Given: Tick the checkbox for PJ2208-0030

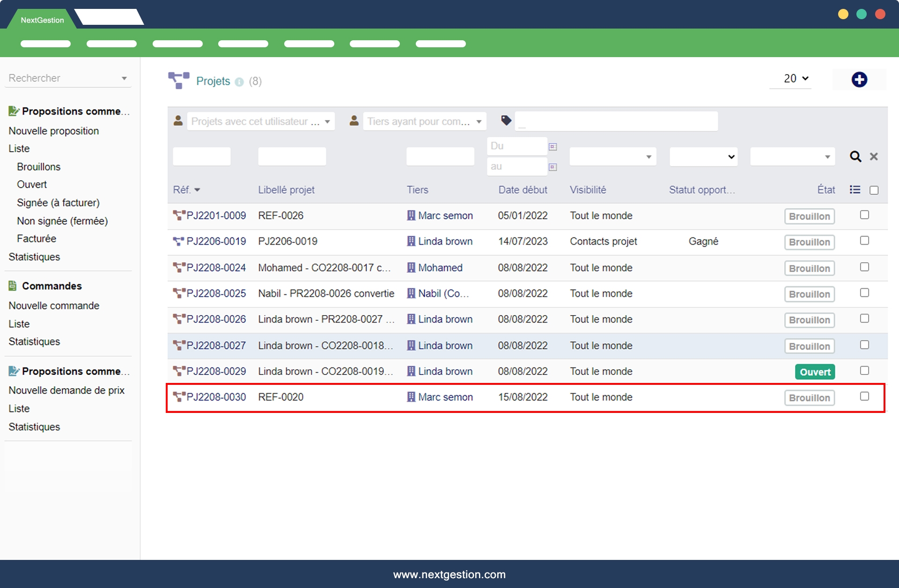Looking at the screenshot, I should (864, 397).
